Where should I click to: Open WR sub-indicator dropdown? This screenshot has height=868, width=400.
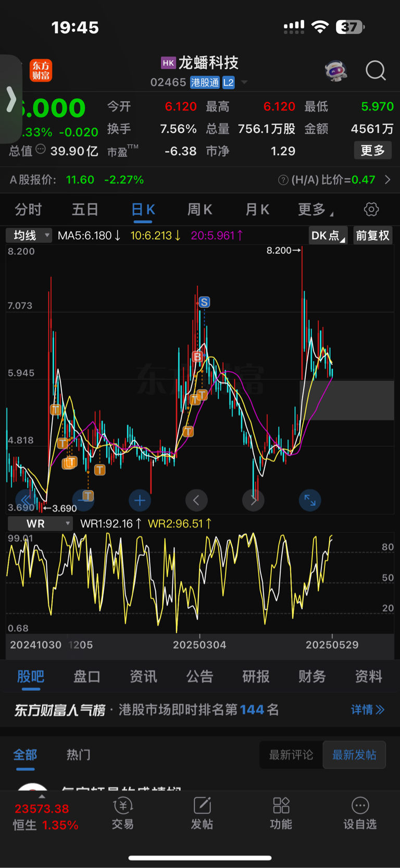click(x=41, y=523)
